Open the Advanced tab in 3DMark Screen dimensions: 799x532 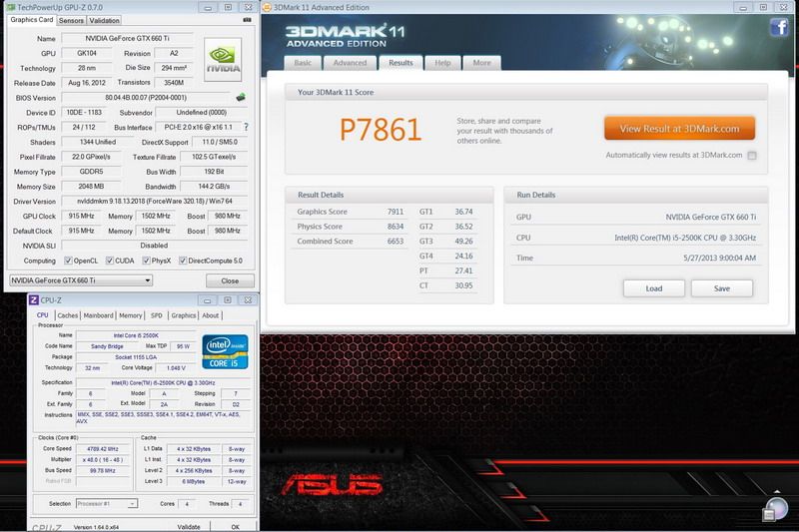pyautogui.click(x=350, y=63)
